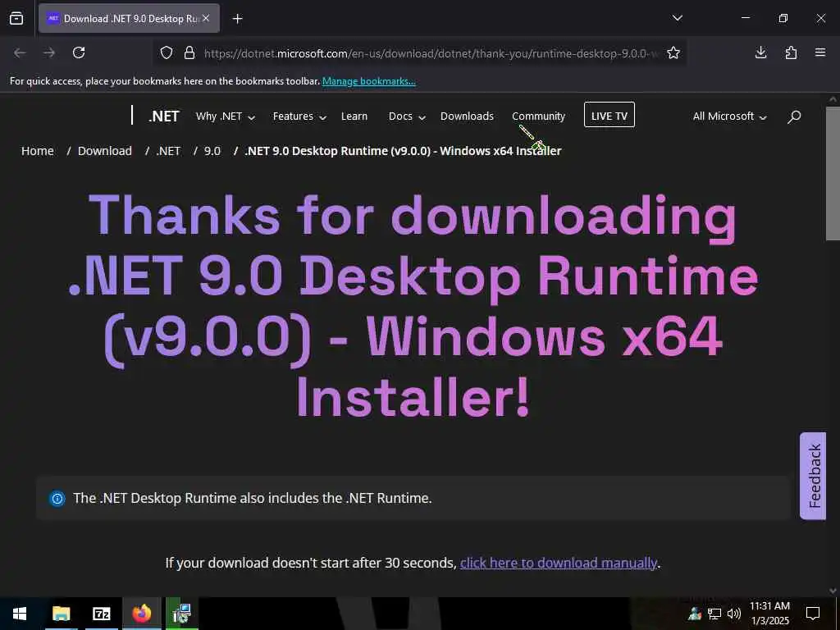
Task: Open Windows notification center
Action: point(813,614)
